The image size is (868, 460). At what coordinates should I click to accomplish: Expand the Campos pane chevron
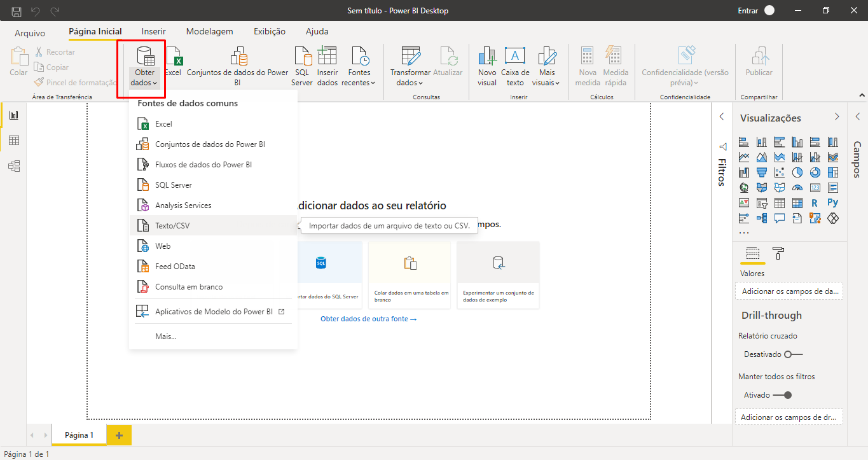point(857,116)
